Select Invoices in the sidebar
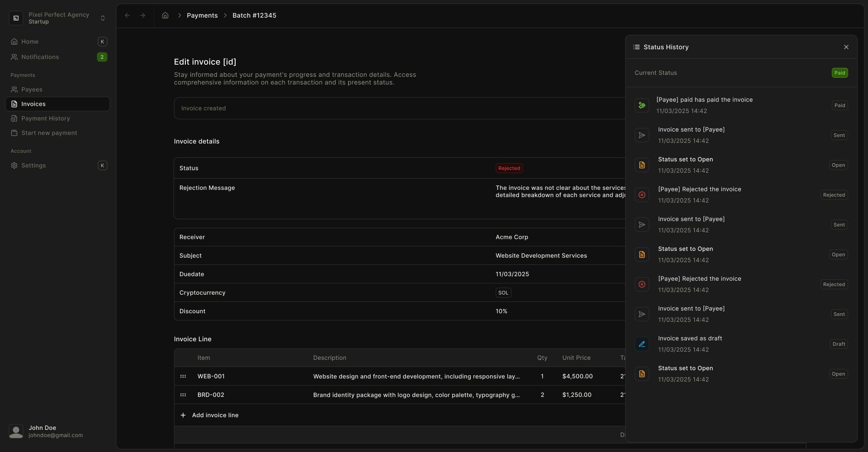 pyautogui.click(x=58, y=104)
